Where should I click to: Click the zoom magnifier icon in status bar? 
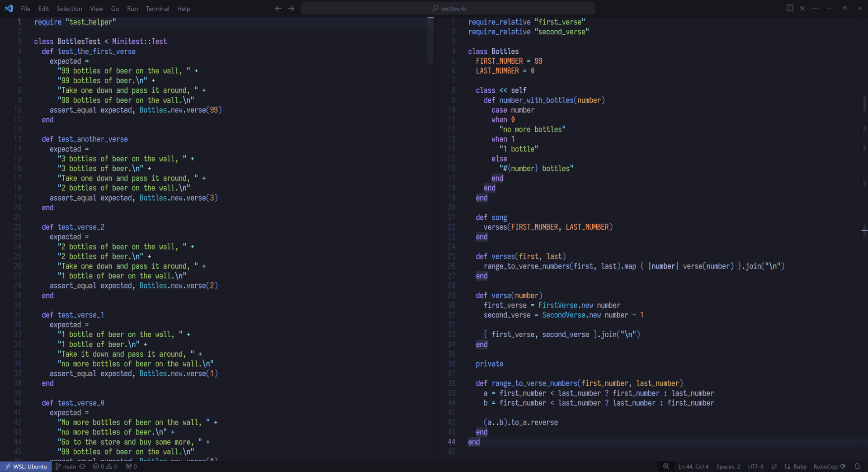point(666,467)
